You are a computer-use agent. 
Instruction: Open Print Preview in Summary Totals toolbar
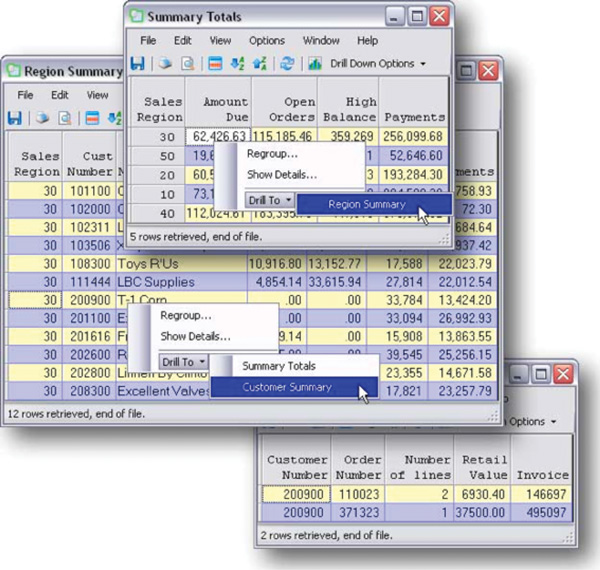click(188, 64)
